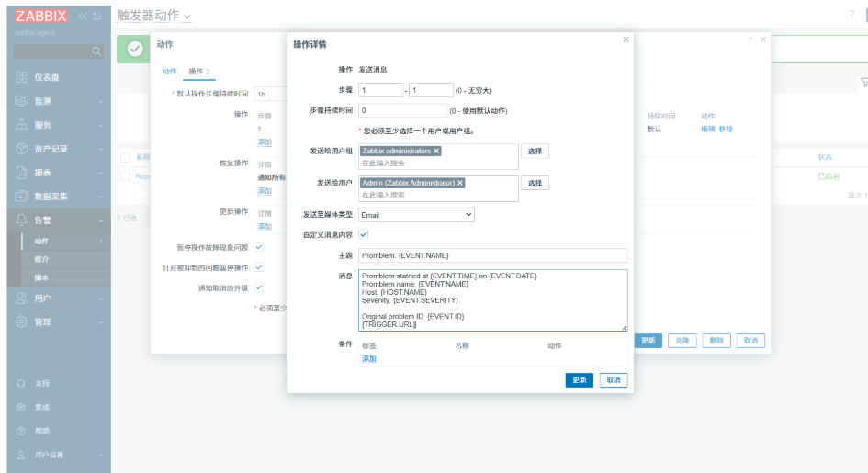
Task: Click 编辑 link in operations row
Action: click(708, 129)
